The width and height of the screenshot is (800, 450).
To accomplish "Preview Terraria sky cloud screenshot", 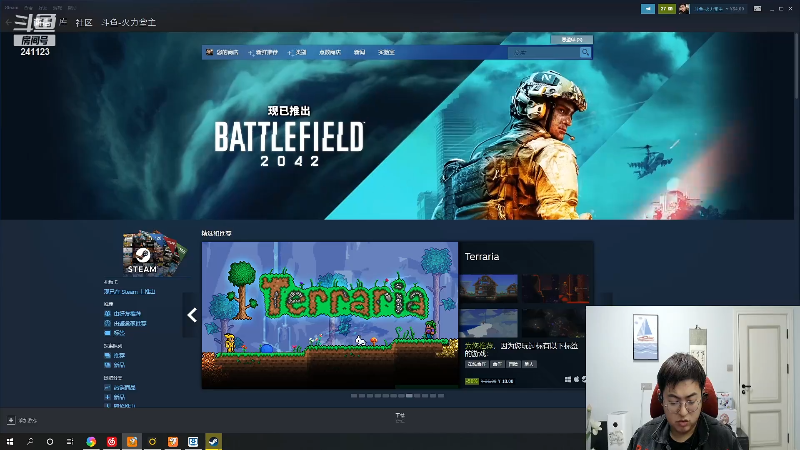I will coord(488,322).
